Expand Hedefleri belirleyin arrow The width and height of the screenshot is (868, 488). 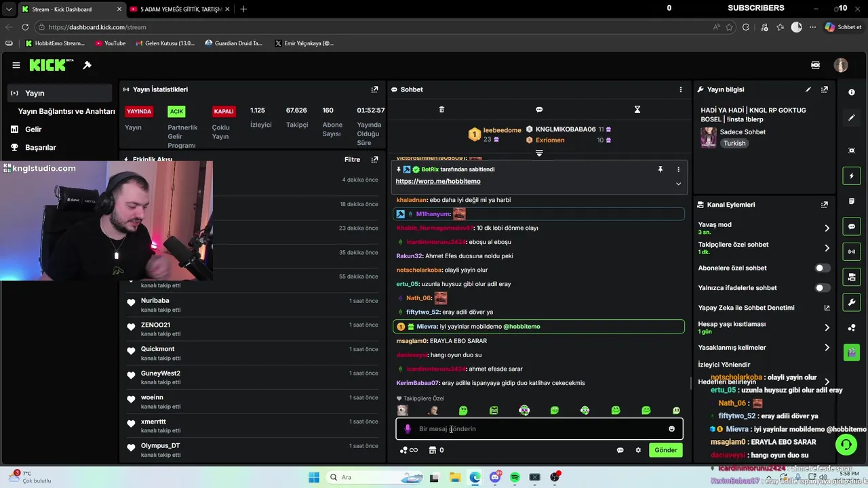[x=827, y=382]
